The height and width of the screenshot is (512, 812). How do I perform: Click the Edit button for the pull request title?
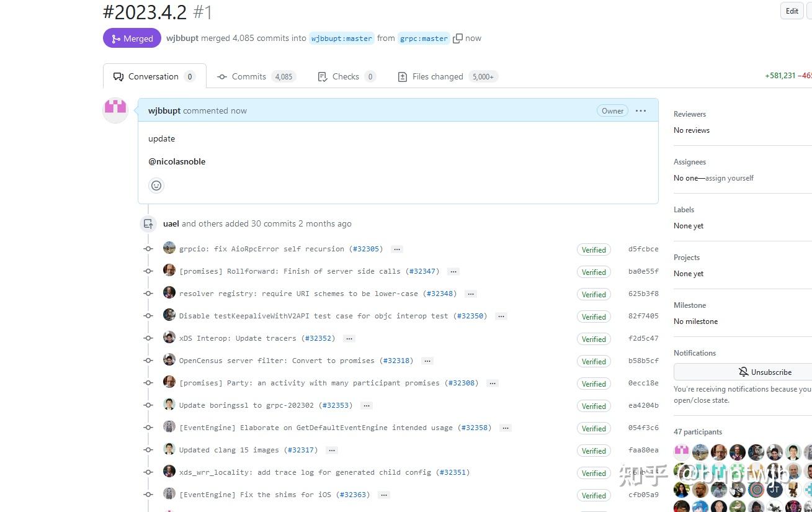tap(791, 11)
